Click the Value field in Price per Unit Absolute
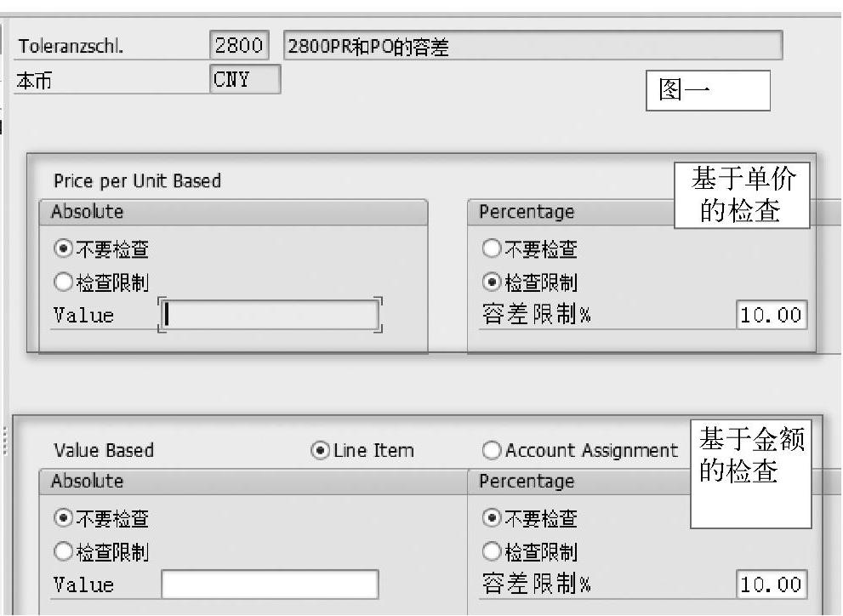The height and width of the screenshot is (616, 843). [x=271, y=316]
